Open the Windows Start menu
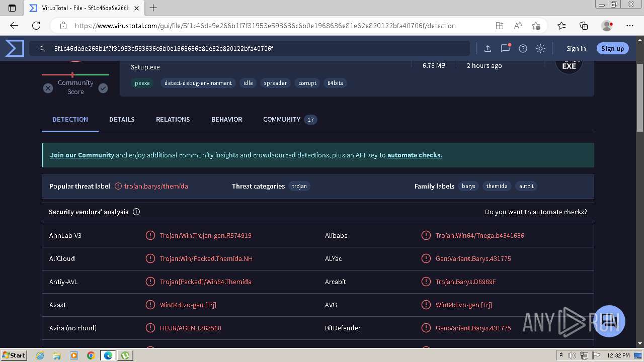 pos(14,355)
